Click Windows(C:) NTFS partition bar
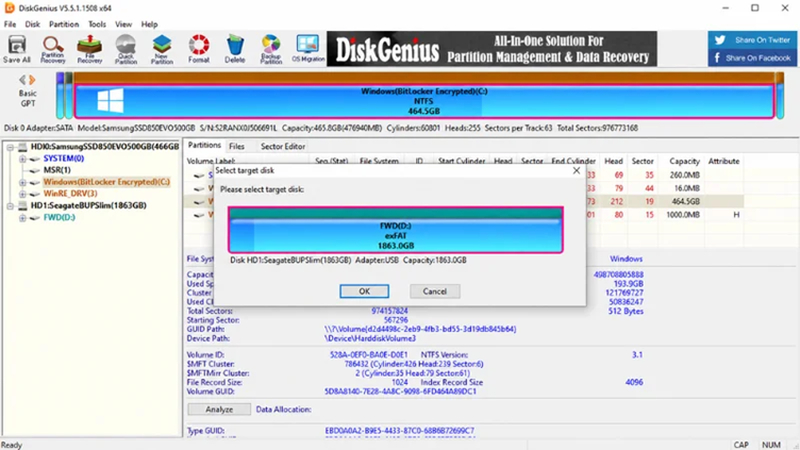The width and height of the screenshot is (800, 450). click(x=424, y=101)
